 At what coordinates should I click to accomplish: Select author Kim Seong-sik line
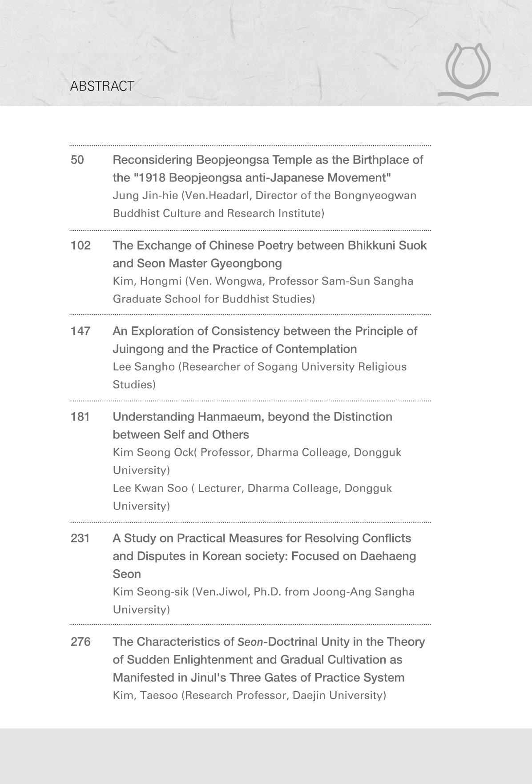tap(263, 600)
